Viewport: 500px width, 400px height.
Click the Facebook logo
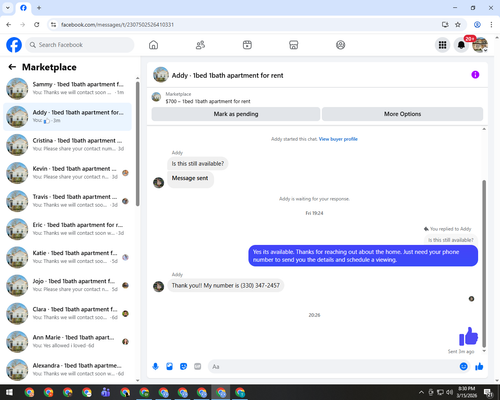[x=14, y=45]
